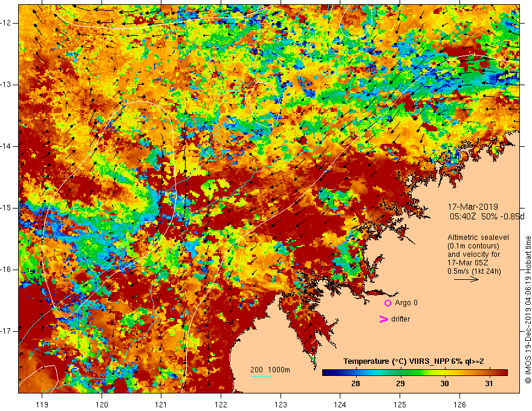
Task: Click the longitude axis label 121
Action: coord(161,404)
